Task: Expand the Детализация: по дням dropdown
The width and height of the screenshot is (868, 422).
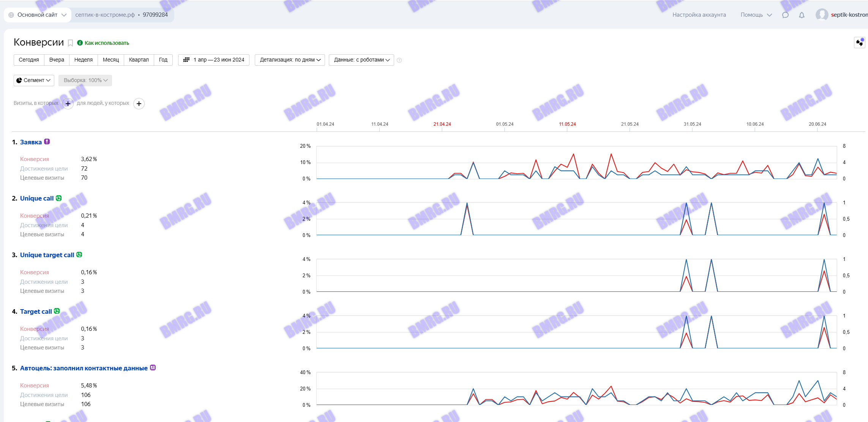Action: coord(290,60)
